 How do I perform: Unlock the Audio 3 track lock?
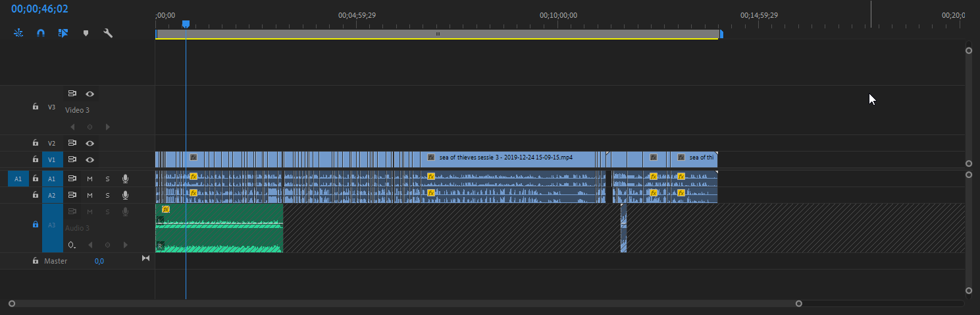(x=36, y=224)
